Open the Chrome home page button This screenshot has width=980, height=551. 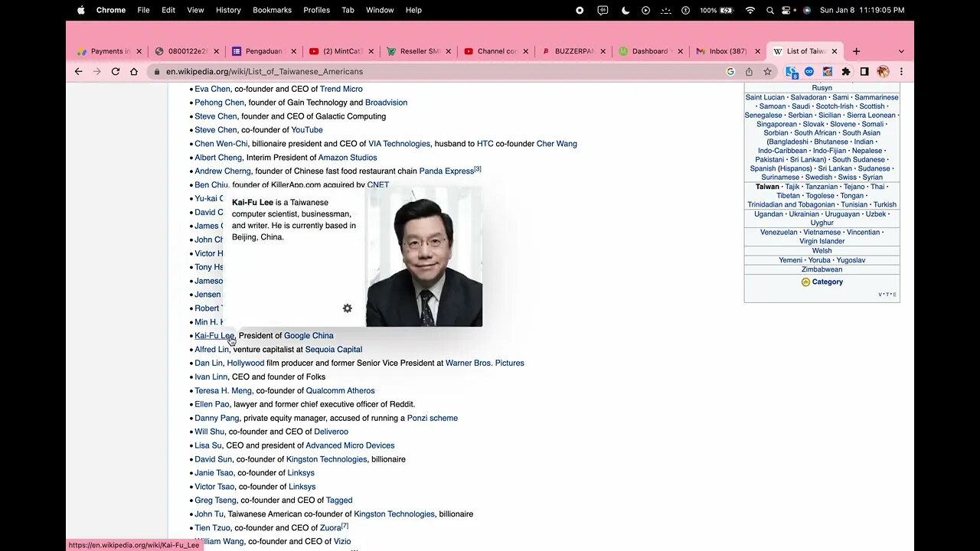[134, 71]
